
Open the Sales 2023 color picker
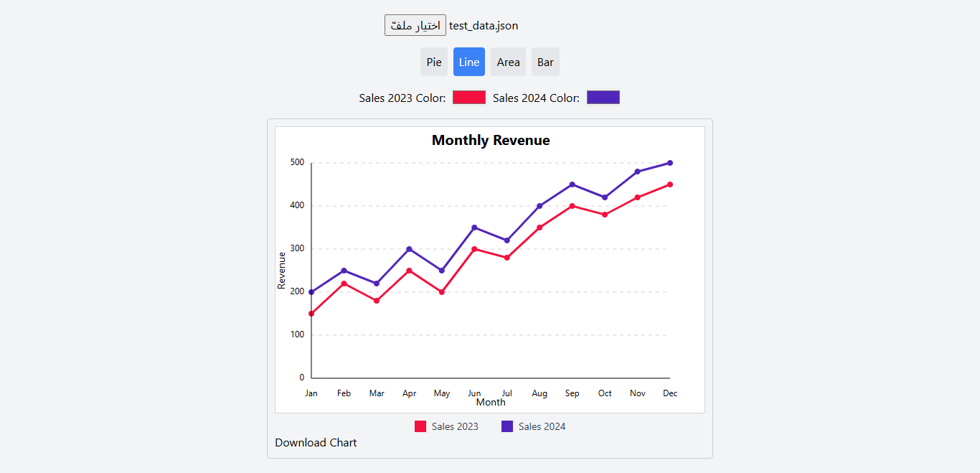[469, 98]
